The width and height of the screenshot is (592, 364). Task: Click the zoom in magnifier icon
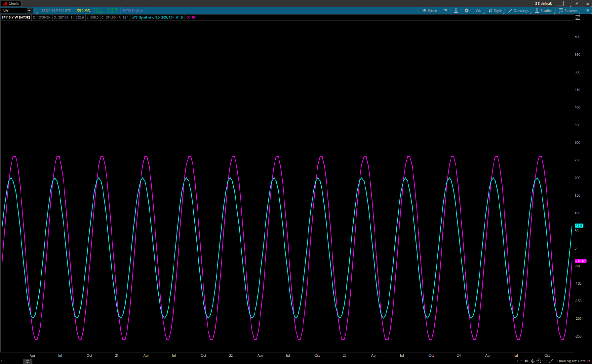pos(539,361)
